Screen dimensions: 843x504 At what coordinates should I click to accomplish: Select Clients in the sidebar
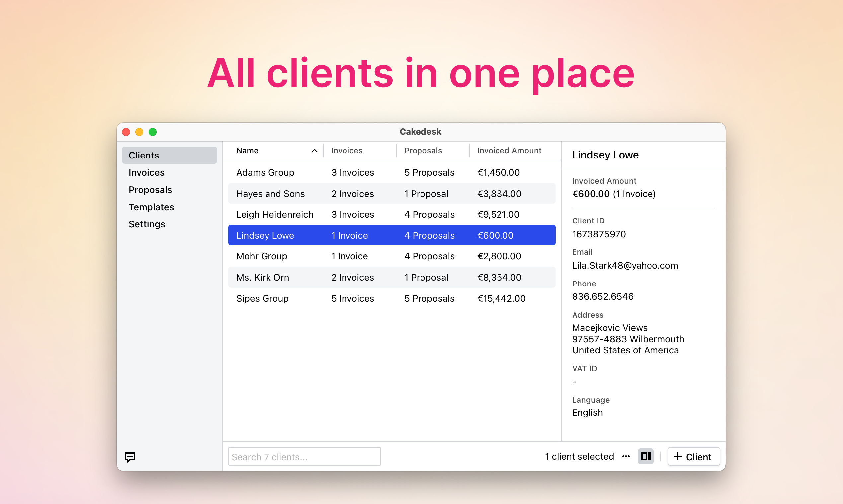click(170, 155)
